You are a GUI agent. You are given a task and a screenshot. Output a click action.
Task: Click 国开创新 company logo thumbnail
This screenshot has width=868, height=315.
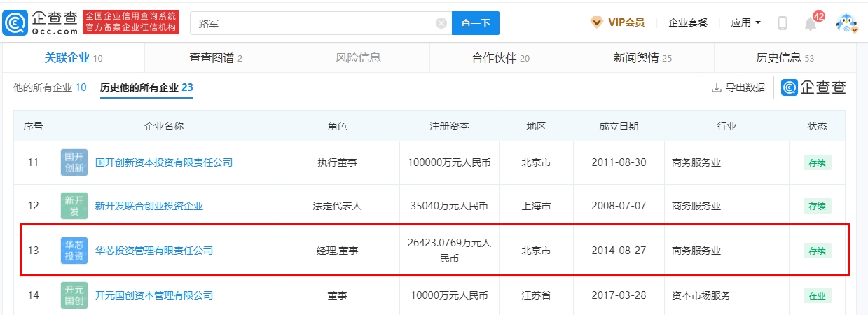pyautogui.click(x=74, y=163)
